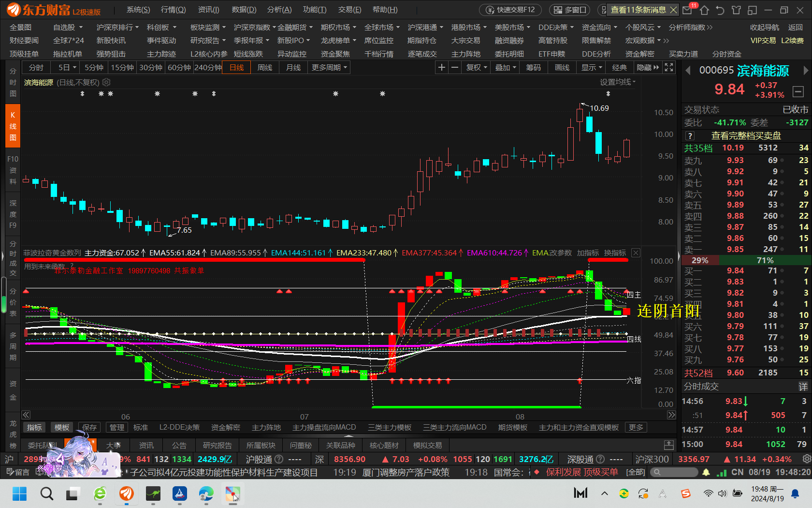Click the fullscreen expand chart icon
This screenshot has width=812, height=508.
click(x=669, y=68)
